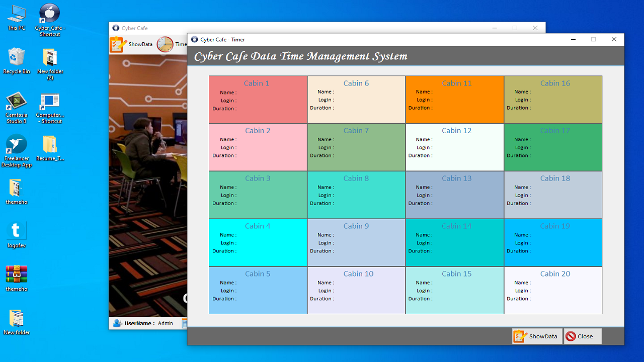
Task: Select the Cabin 18 title
Action: [x=555, y=178]
